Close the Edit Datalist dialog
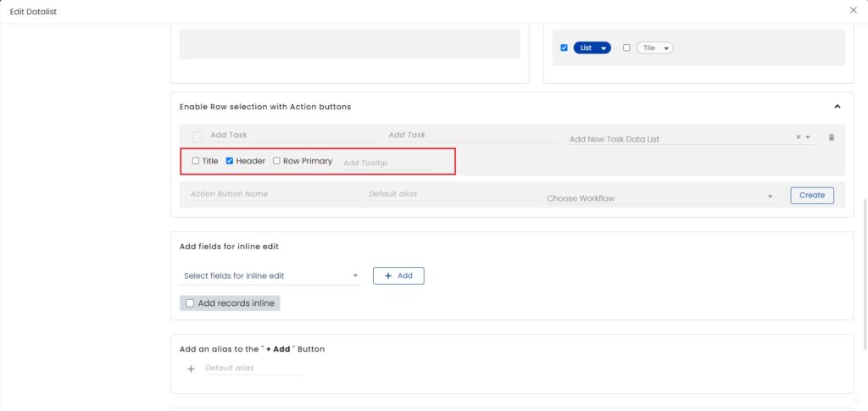This screenshot has width=868, height=411. click(x=853, y=10)
